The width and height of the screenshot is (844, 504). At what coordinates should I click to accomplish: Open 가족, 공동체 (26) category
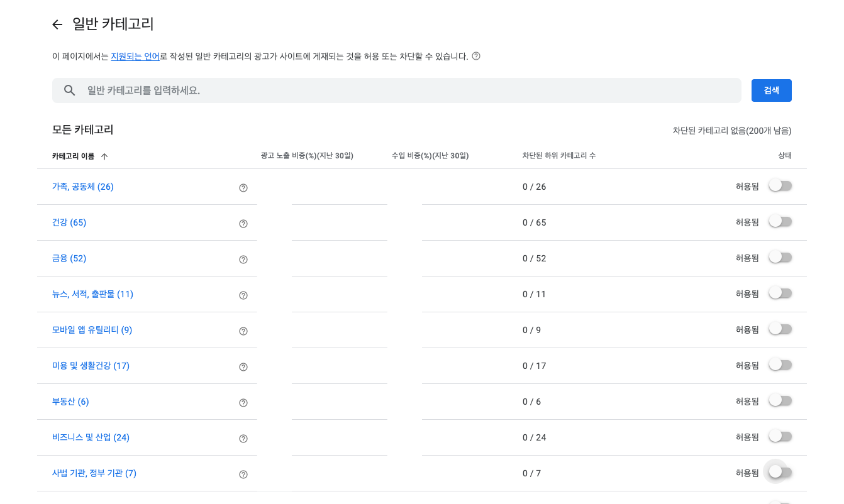83,187
